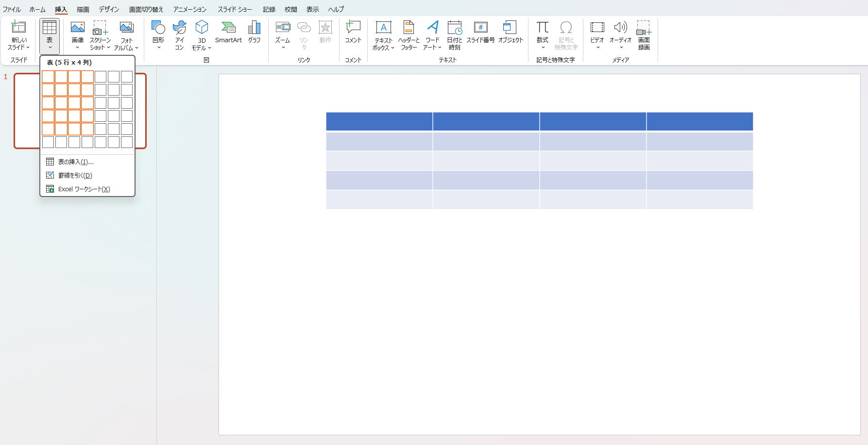Expand the Equation dropdown arrow
868x445 pixels.
[543, 48]
